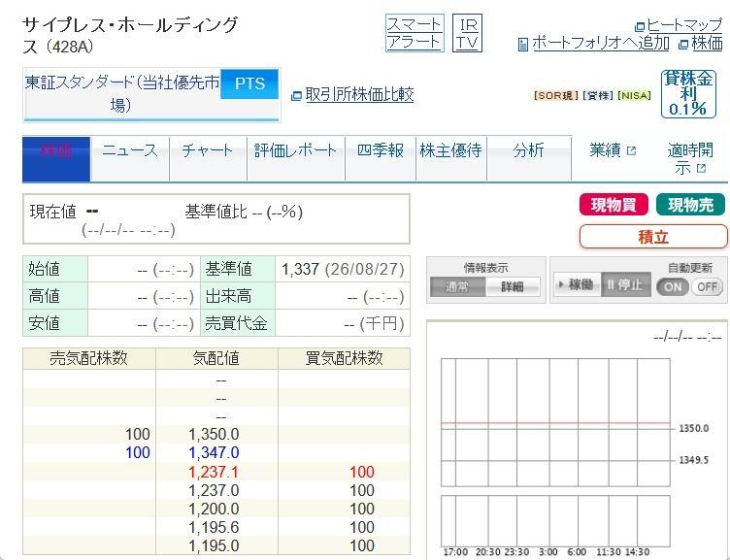
Task: Click the NISA badge
Action: [x=634, y=96]
